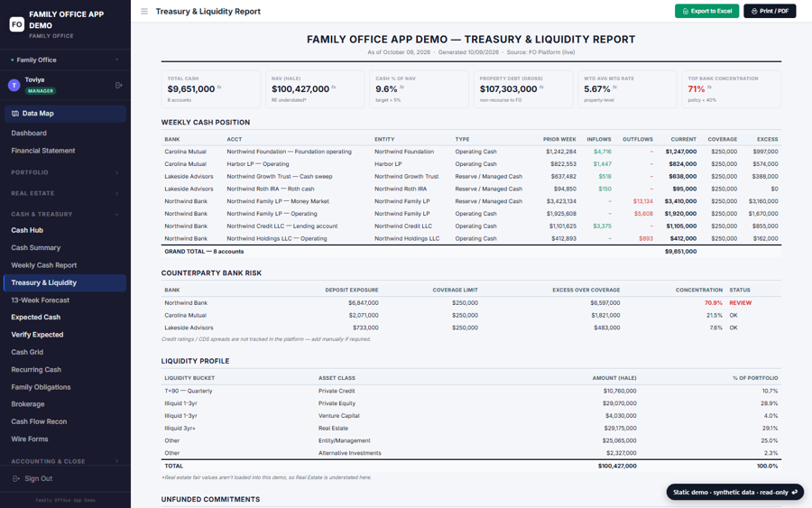Viewport: 812px width, 508px height.
Task: Click the Excess column header
Action: (767, 139)
